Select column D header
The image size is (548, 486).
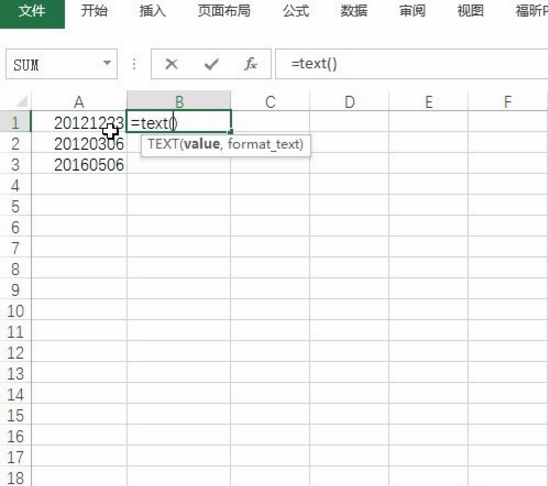(349, 102)
